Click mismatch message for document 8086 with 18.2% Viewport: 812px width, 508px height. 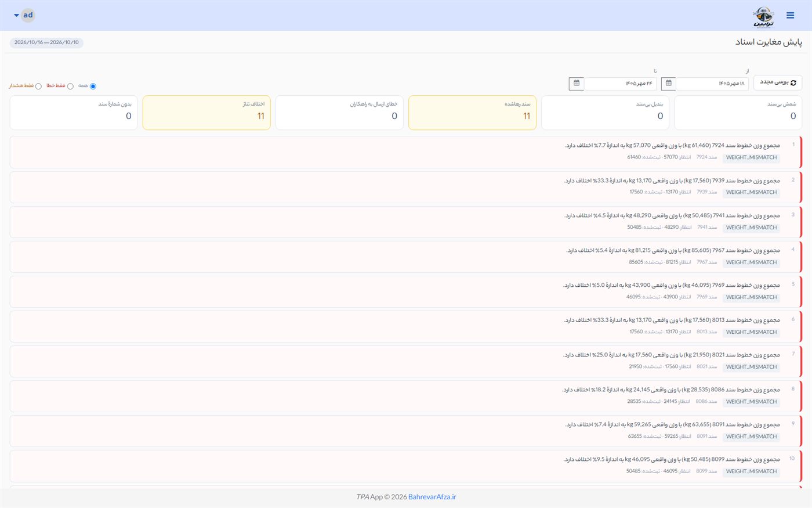[671, 390]
